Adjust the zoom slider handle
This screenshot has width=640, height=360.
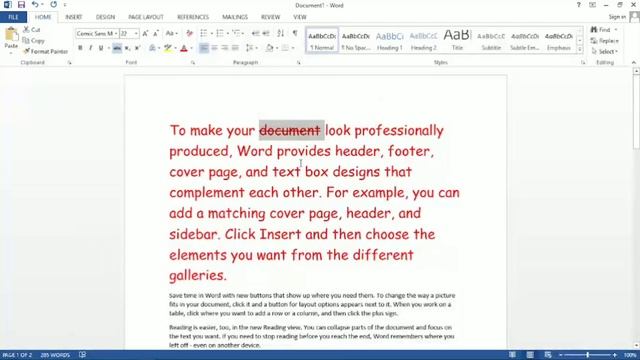588,355
